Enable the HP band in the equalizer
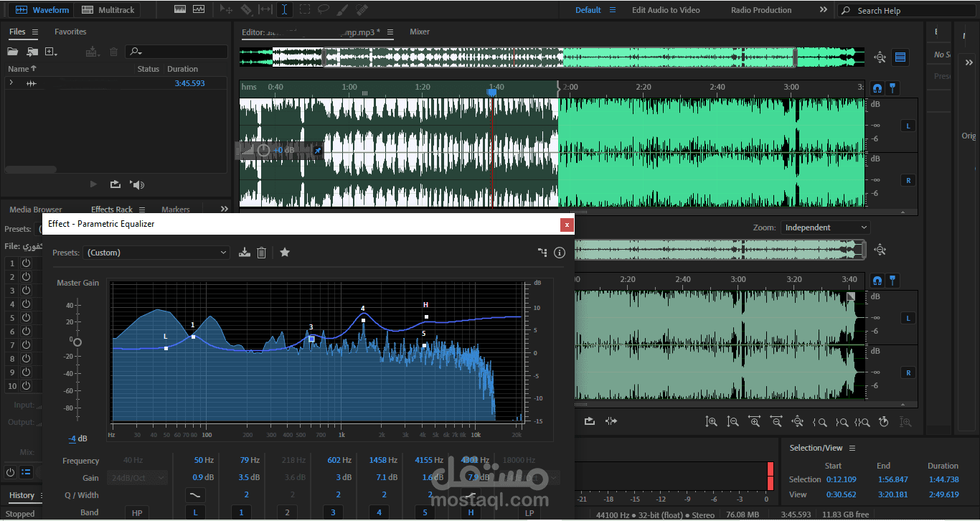 pyautogui.click(x=136, y=512)
